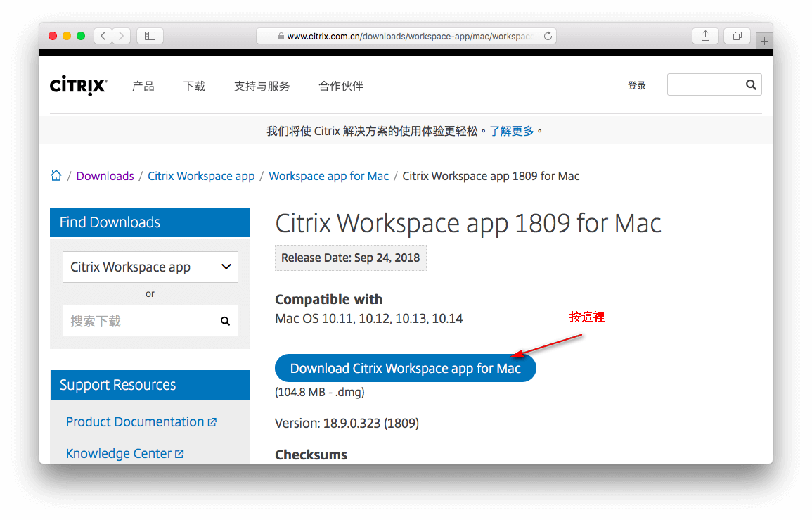Open the Safari share menu
This screenshot has height=520, width=812.
705,36
